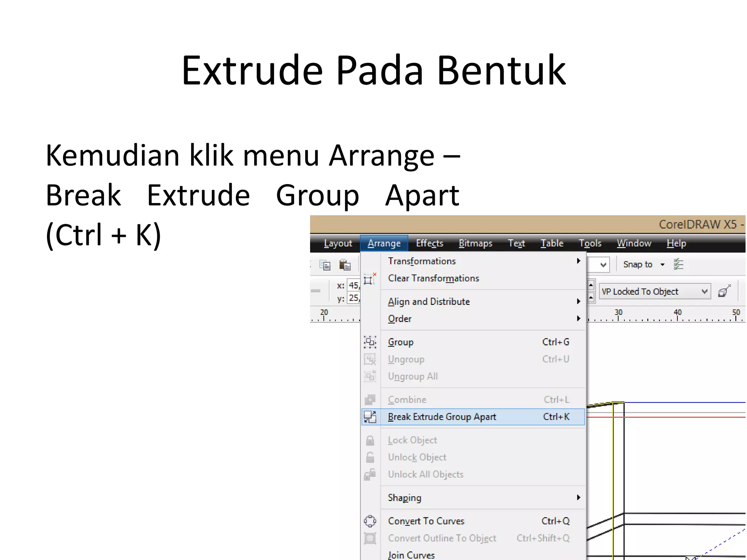This screenshot has width=747, height=560.
Task: Click the Ungroup icon in menu
Action: point(370,359)
